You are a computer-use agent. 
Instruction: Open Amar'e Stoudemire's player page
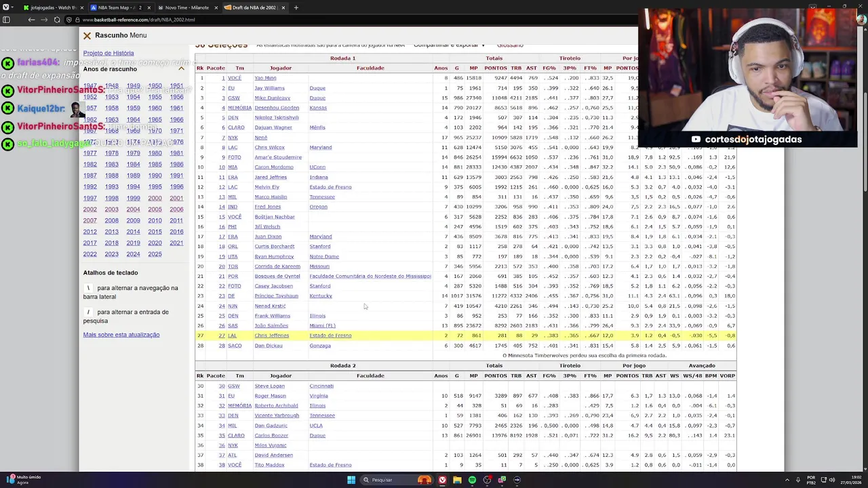coord(278,157)
